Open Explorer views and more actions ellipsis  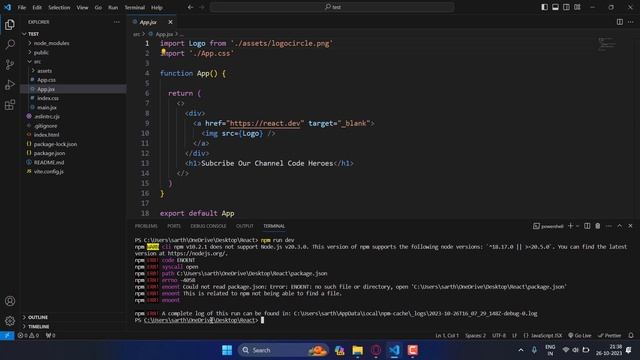tap(117, 22)
